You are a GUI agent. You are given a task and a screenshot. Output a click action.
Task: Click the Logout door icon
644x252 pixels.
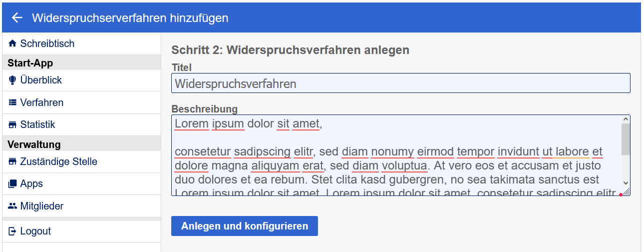click(x=12, y=231)
